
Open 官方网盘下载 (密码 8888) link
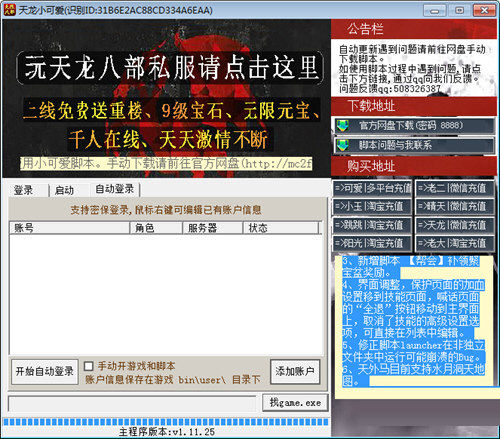click(414, 126)
